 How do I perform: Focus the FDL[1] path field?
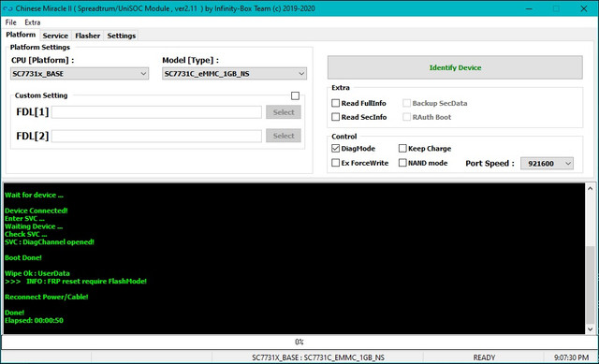pyautogui.click(x=156, y=112)
